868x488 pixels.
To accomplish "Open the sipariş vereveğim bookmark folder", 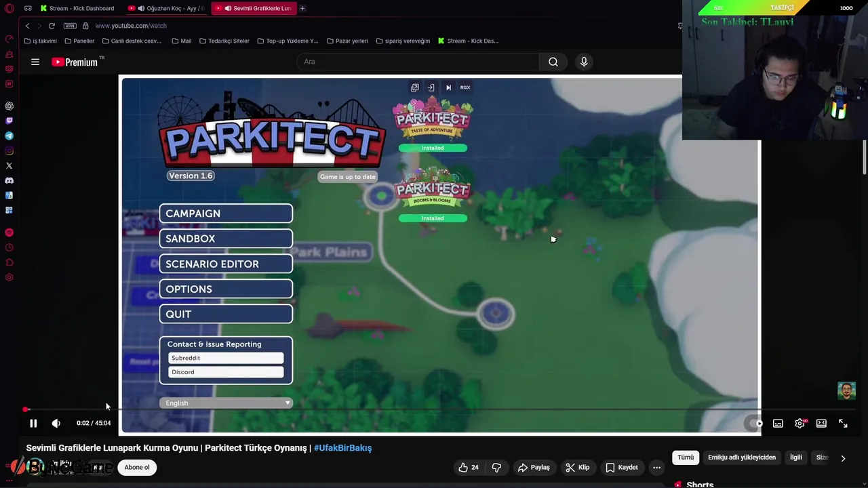I will point(403,41).
